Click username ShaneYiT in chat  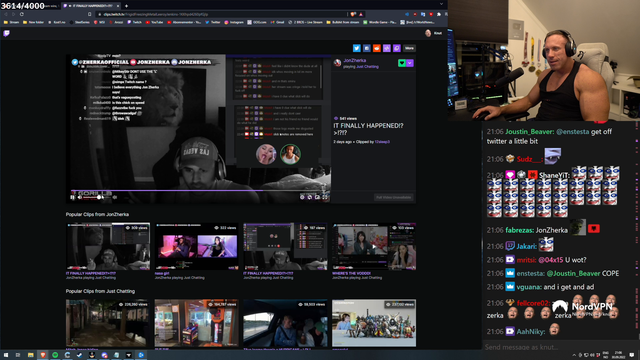click(554, 175)
